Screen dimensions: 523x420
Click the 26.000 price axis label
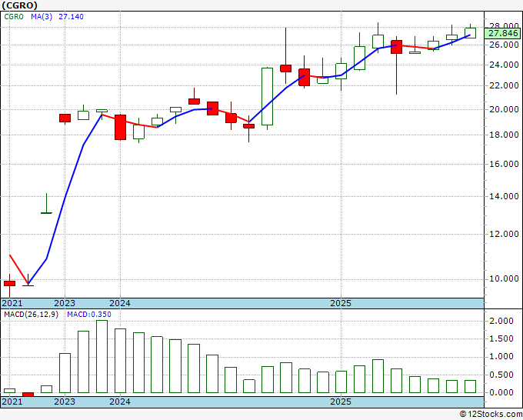tap(504, 45)
